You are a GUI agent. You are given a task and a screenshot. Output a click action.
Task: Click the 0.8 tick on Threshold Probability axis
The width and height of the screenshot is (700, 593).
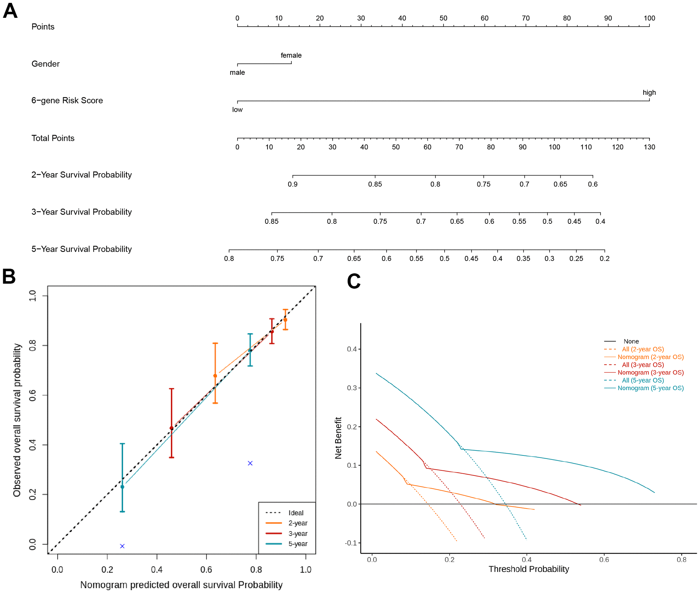[681, 560]
